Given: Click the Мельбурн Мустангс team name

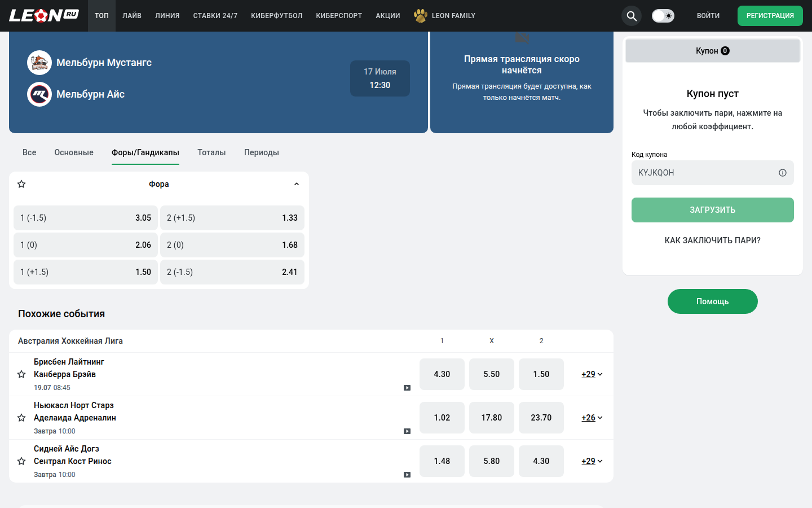Looking at the screenshot, I should click(x=104, y=63).
